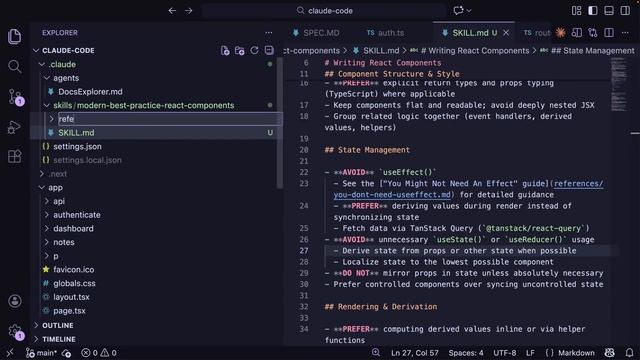Toggle the bottom panel
640x360 pixels.
609,11
